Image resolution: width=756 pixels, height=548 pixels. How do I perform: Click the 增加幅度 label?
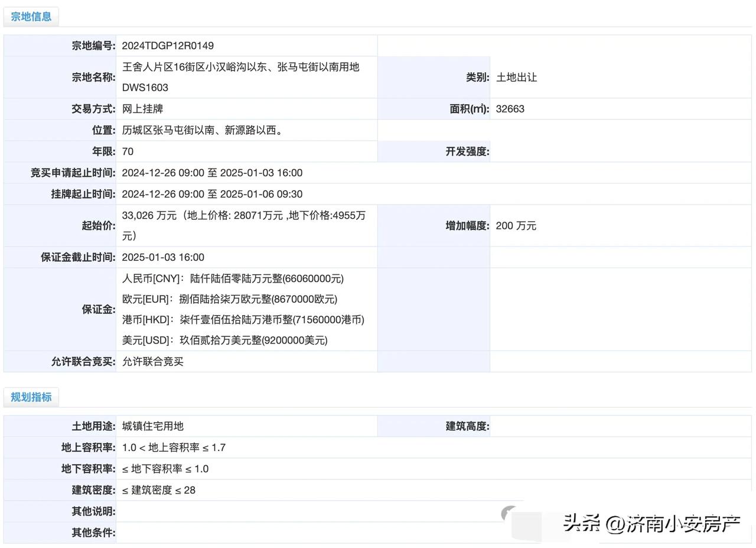[x=467, y=226]
